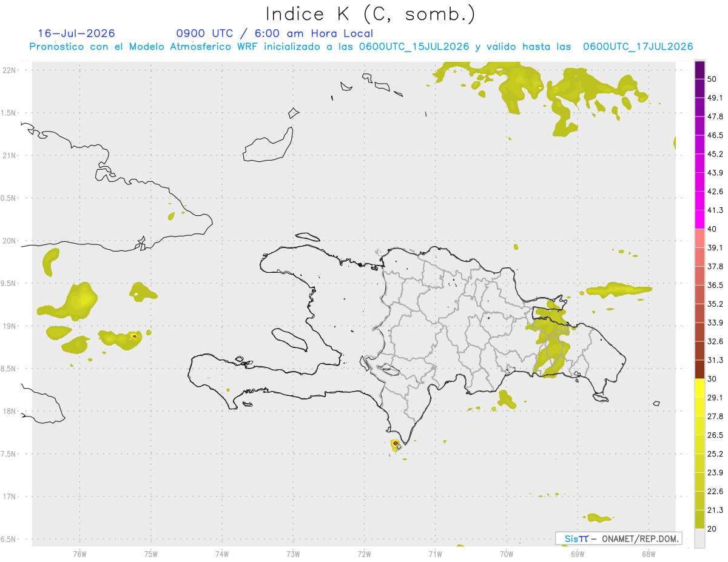
Task: Click the "17N" latitude label
Action: click(x=10, y=497)
